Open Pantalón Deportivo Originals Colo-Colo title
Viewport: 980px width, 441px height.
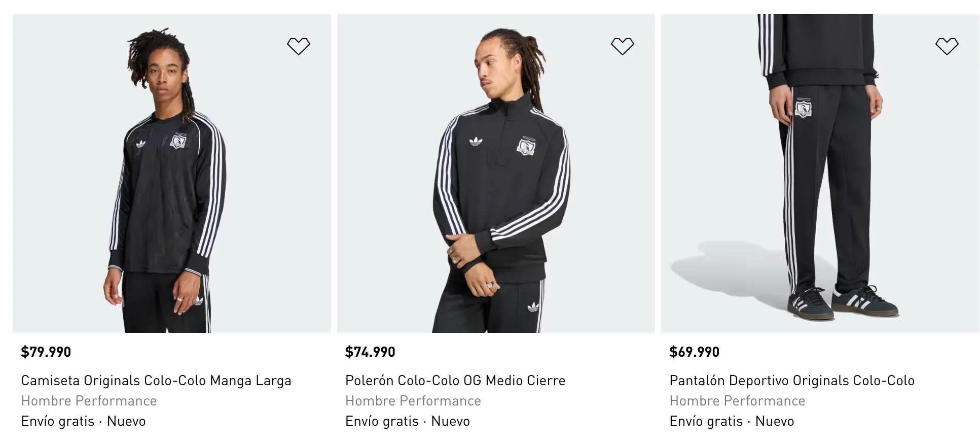click(792, 381)
